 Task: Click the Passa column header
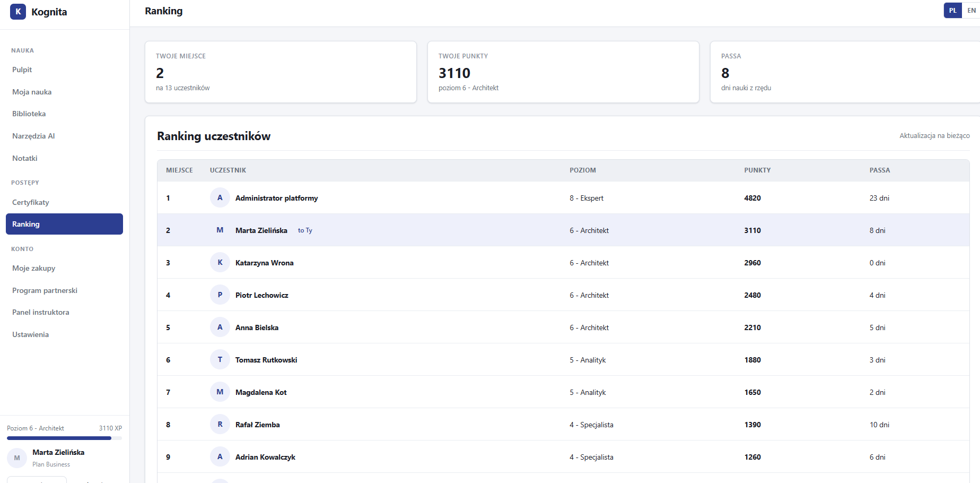880,170
